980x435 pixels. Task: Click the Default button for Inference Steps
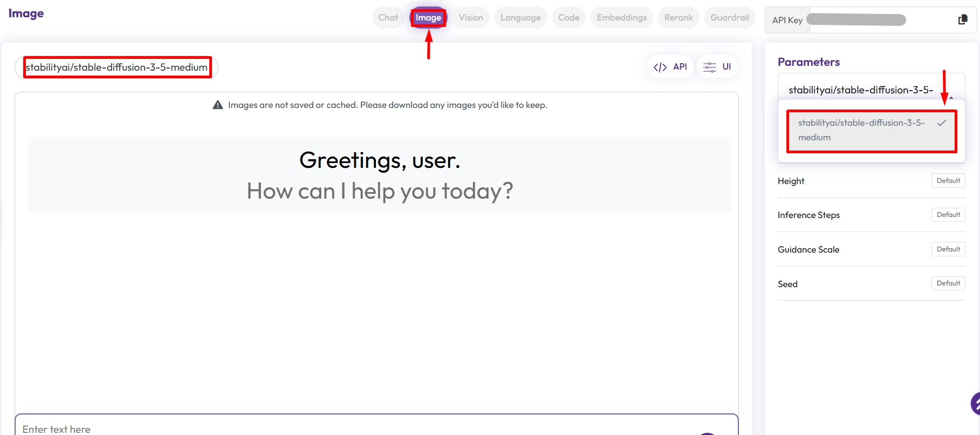pos(948,215)
